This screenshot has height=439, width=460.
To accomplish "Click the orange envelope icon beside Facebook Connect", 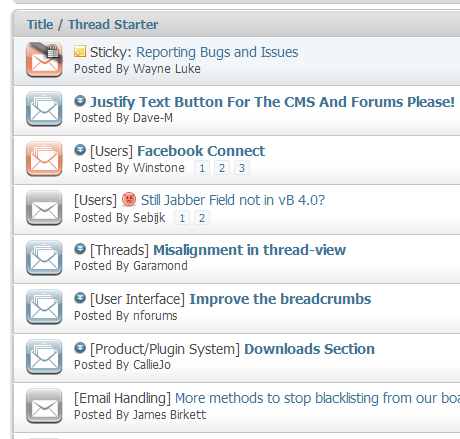I will (x=44, y=159).
